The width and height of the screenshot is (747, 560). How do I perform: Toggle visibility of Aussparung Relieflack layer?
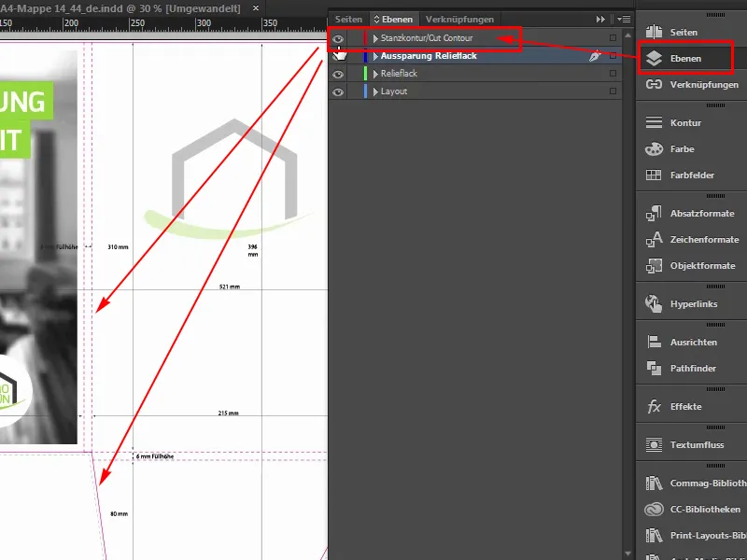(x=338, y=56)
